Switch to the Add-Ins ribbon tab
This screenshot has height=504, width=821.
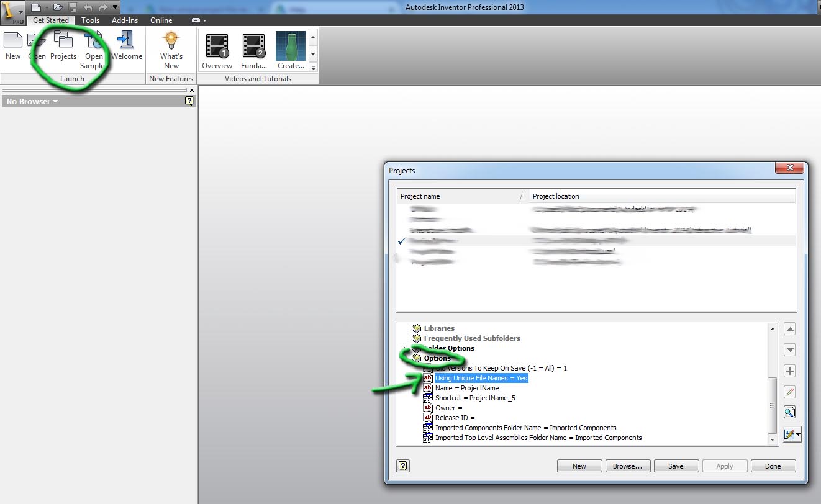click(125, 20)
